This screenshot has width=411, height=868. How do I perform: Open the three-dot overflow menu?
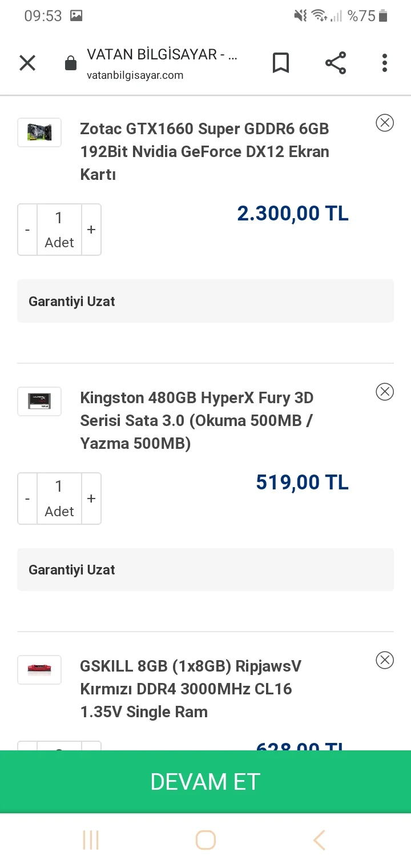(x=385, y=63)
